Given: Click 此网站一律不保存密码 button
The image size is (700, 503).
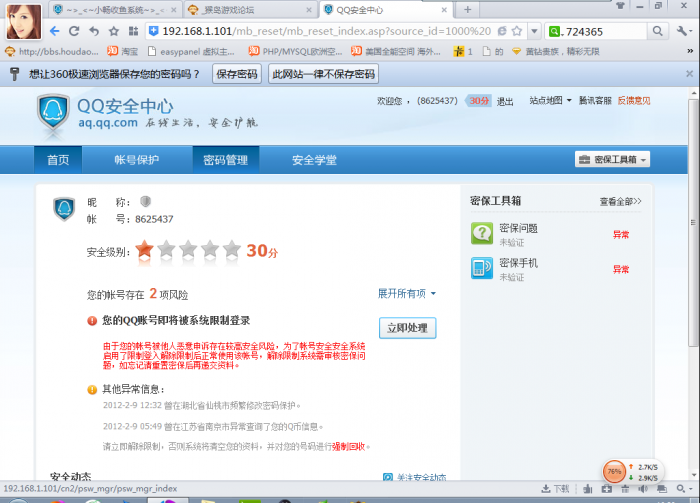Looking at the screenshot, I should coord(324,74).
